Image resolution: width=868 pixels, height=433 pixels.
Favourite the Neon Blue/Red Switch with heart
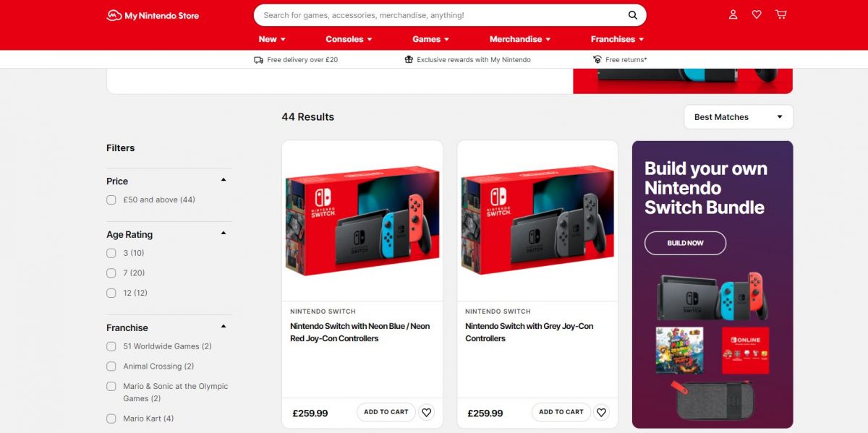click(x=427, y=412)
